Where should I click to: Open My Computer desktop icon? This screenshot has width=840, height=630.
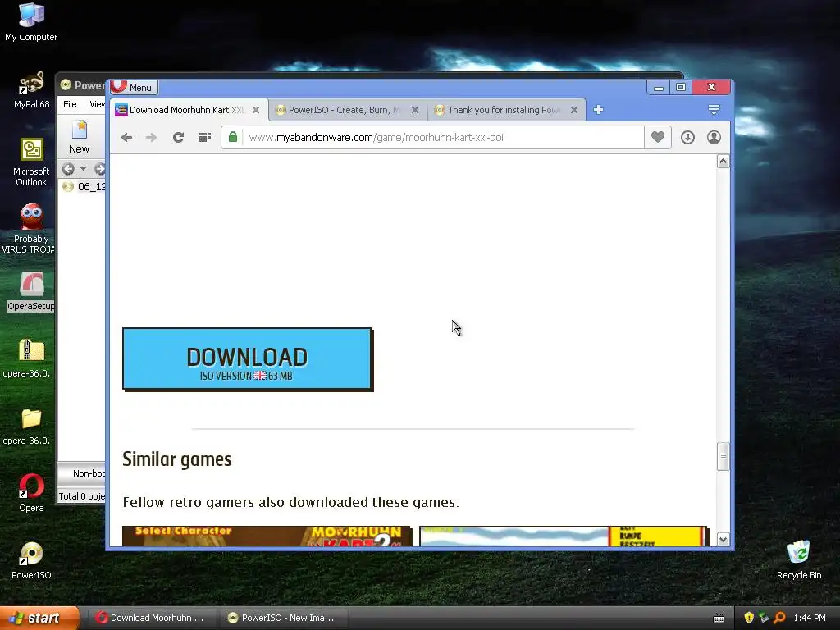click(31, 21)
